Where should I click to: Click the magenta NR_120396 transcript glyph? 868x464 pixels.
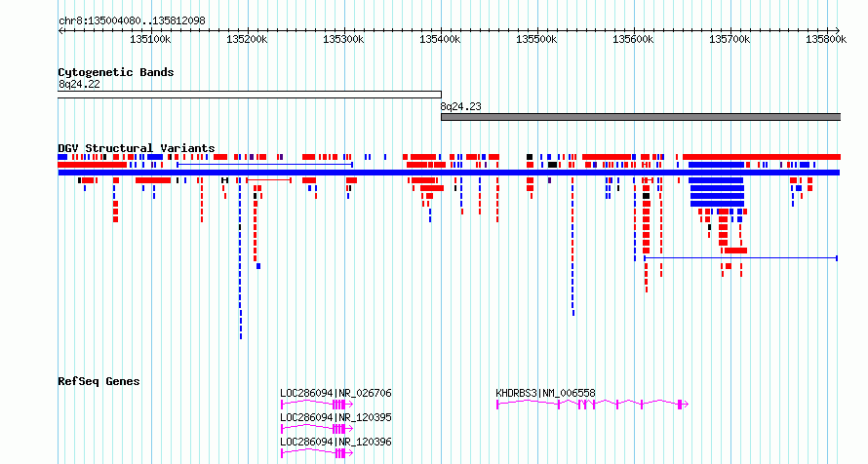pos(317,453)
